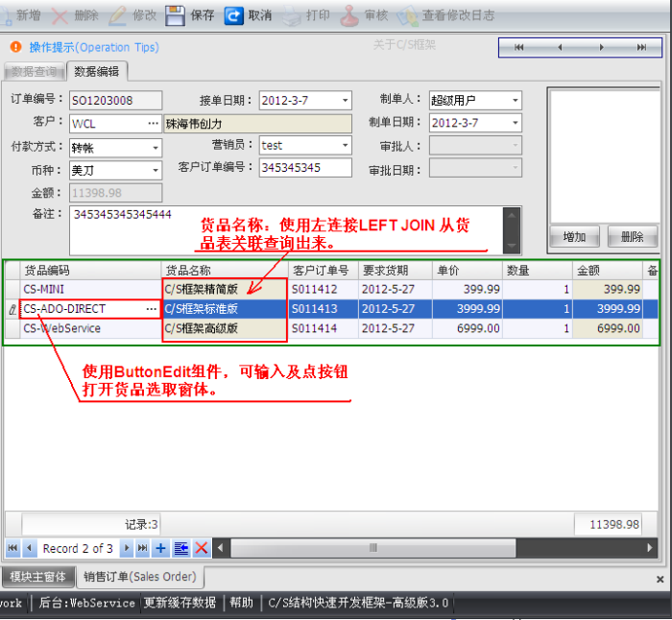Expand the 接单日期 date dropdown
Viewport: 672px width, 620px height.
click(x=346, y=101)
